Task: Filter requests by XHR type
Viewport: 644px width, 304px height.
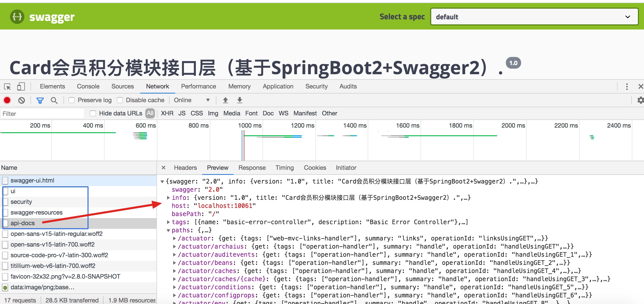Action: tap(167, 113)
